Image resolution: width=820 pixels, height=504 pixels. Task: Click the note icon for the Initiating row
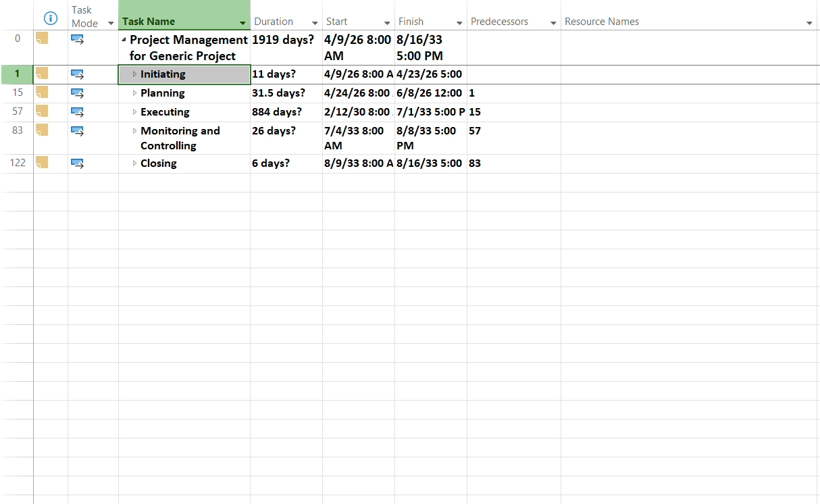42,73
